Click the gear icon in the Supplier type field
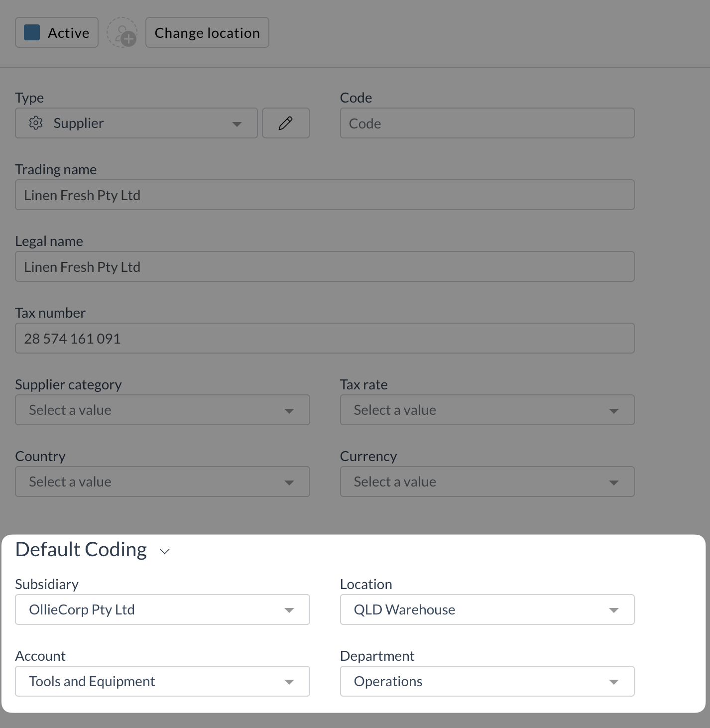 36,123
